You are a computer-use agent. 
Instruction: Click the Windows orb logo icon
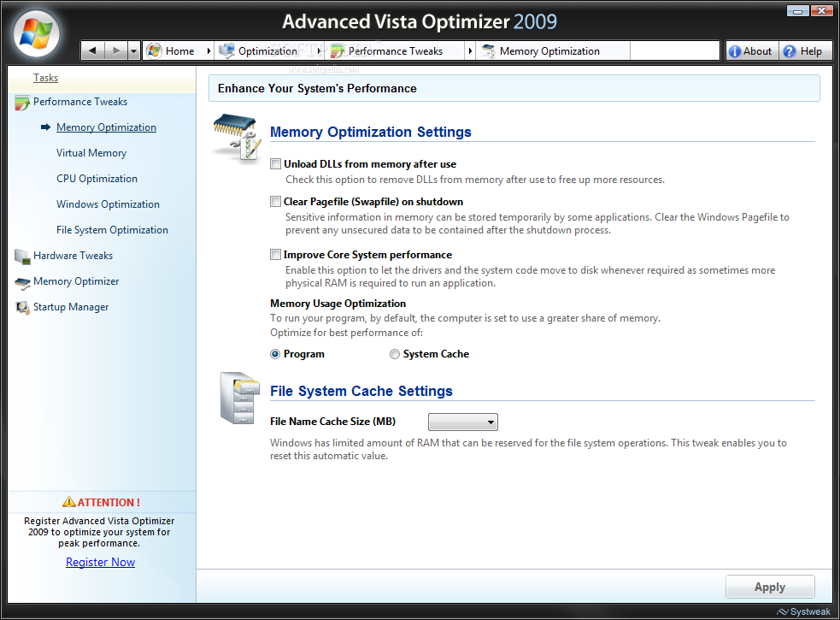coord(36,33)
